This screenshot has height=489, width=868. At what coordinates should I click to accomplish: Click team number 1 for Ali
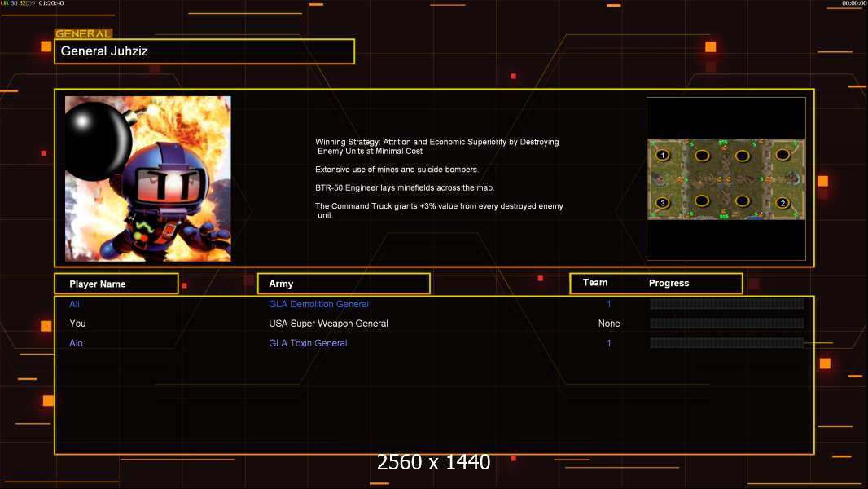[x=609, y=304]
